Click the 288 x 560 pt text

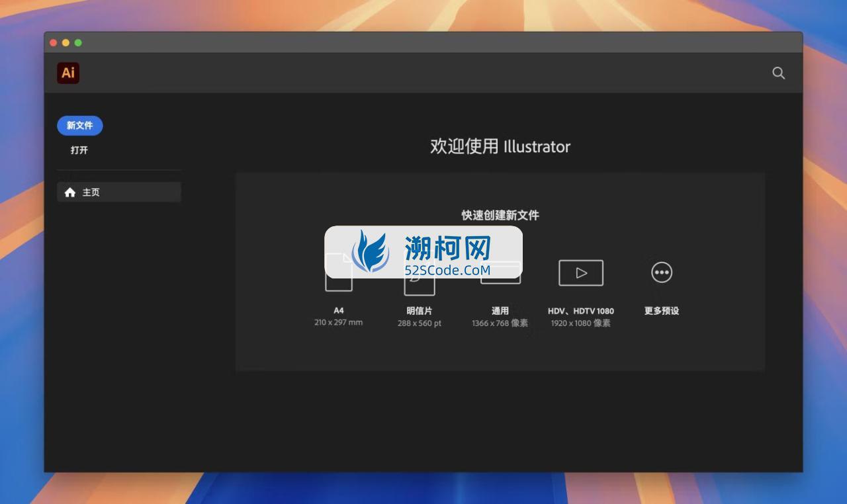click(x=420, y=323)
